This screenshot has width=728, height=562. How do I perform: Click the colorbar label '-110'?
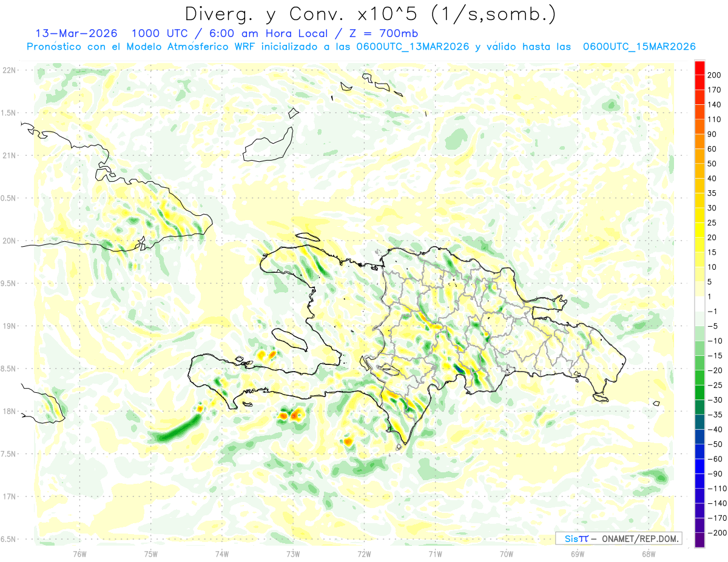click(718, 489)
